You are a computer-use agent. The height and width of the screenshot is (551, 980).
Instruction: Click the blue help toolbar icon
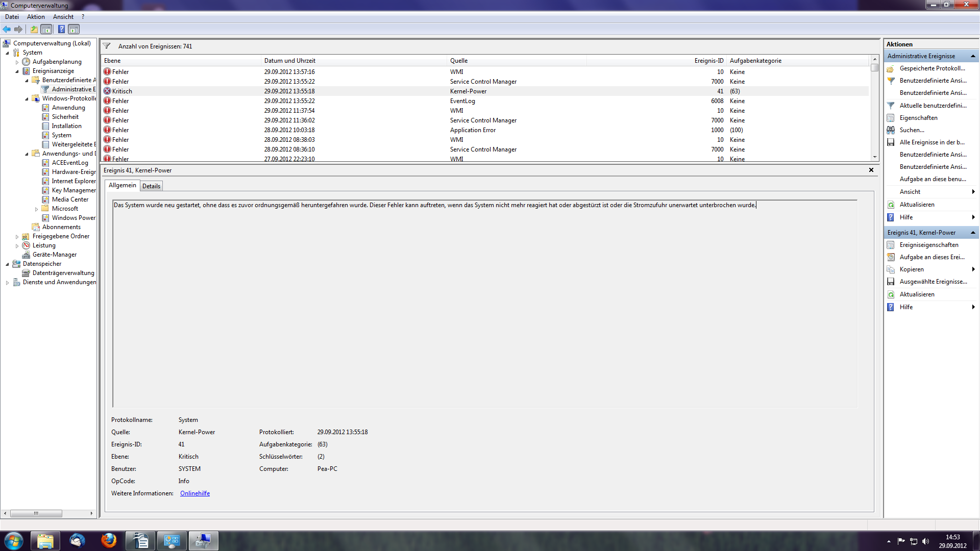pyautogui.click(x=61, y=29)
